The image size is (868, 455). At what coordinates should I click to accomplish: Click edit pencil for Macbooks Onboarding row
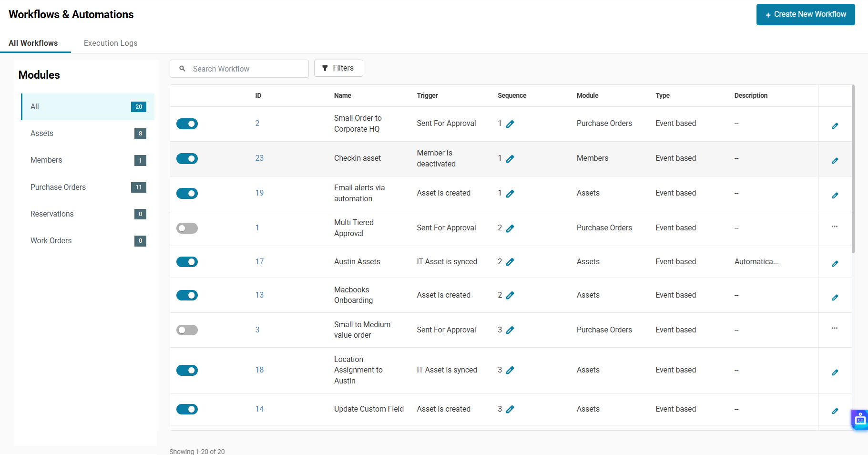pyautogui.click(x=835, y=298)
